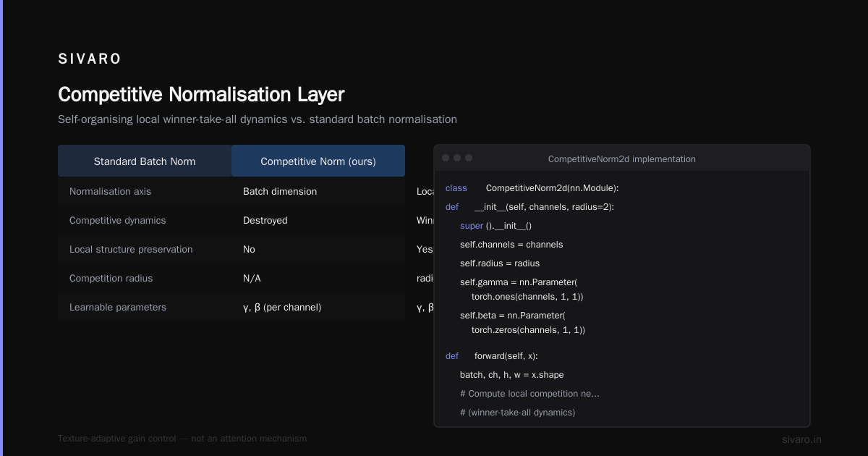The width and height of the screenshot is (868, 456).
Task: Click the '# (winner-take-all dynamics)' comment
Action: [x=518, y=413]
